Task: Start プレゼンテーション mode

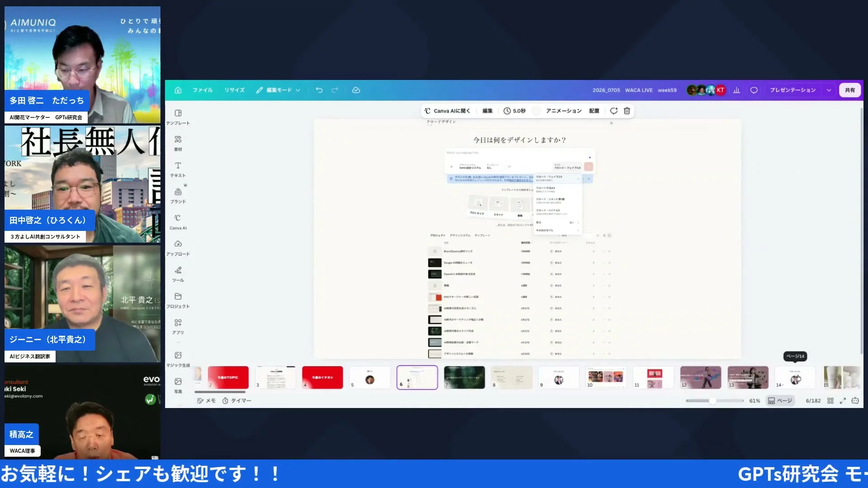Action: [793, 90]
